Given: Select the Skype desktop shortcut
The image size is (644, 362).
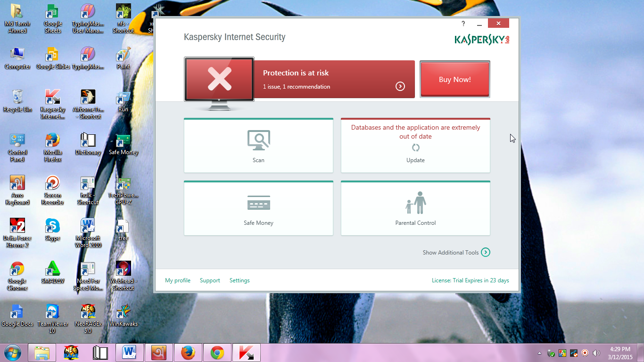Looking at the screenshot, I should pyautogui.click(x=52, y=230).
